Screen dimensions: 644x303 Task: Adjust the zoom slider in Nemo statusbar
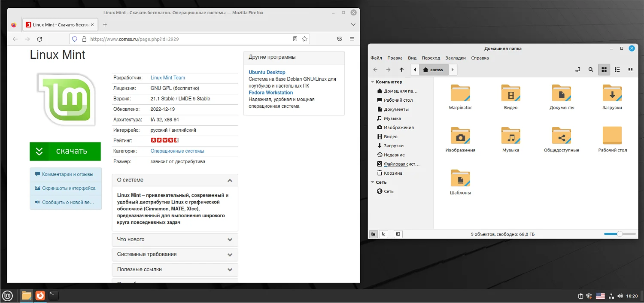coord(620,234)
